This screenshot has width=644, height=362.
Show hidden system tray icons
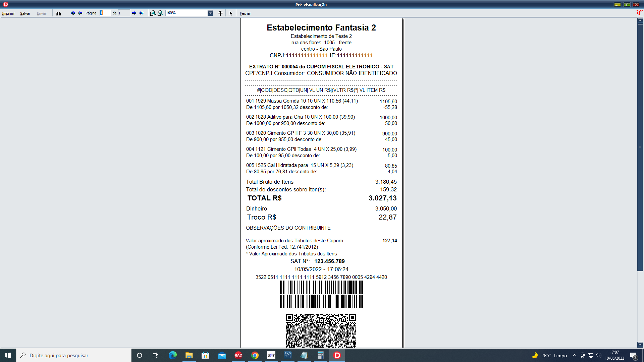pyautogui.click(x=575, y=355)
